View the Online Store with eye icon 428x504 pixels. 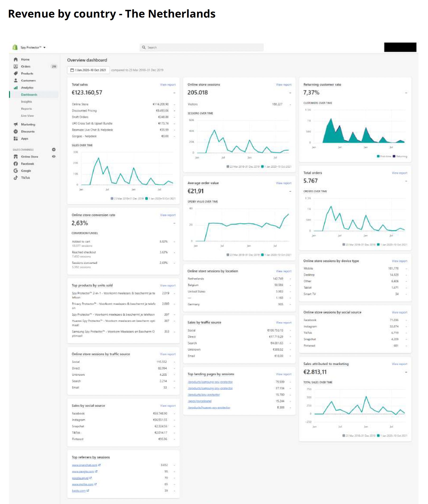[x=54, y=156]
